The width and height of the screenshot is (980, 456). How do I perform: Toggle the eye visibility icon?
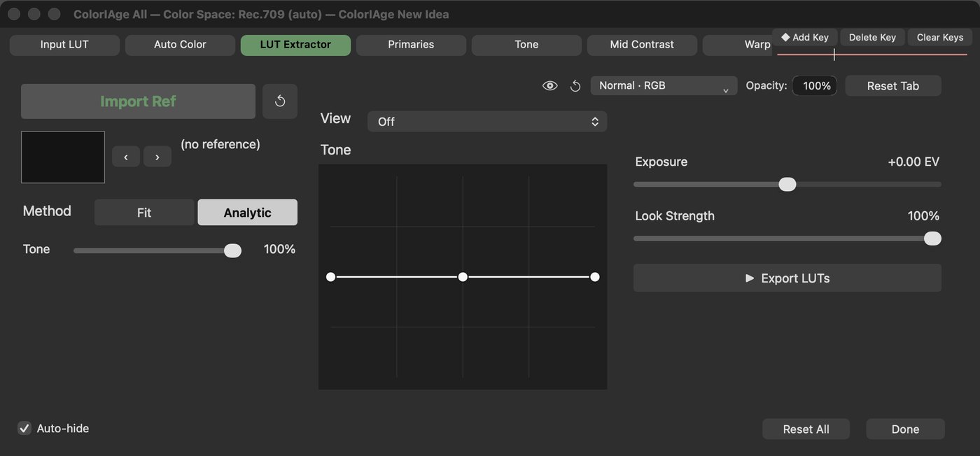[x=550, y=86]
